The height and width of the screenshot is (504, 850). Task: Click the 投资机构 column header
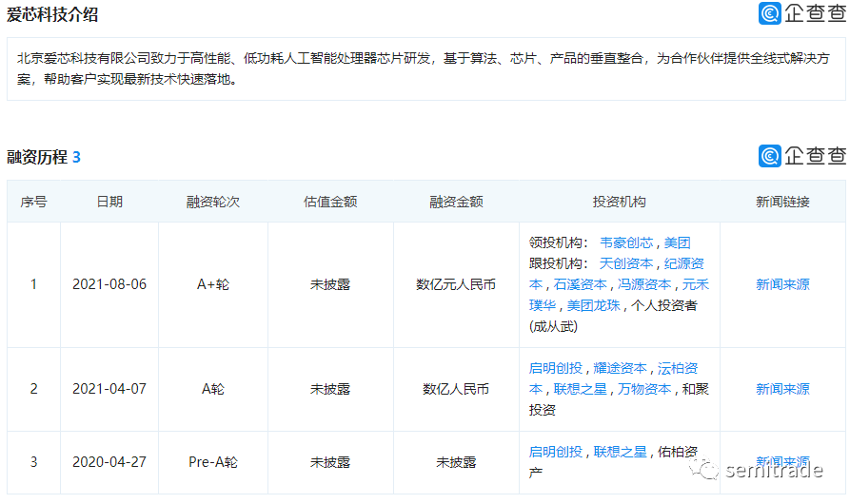tap(619, 202)
